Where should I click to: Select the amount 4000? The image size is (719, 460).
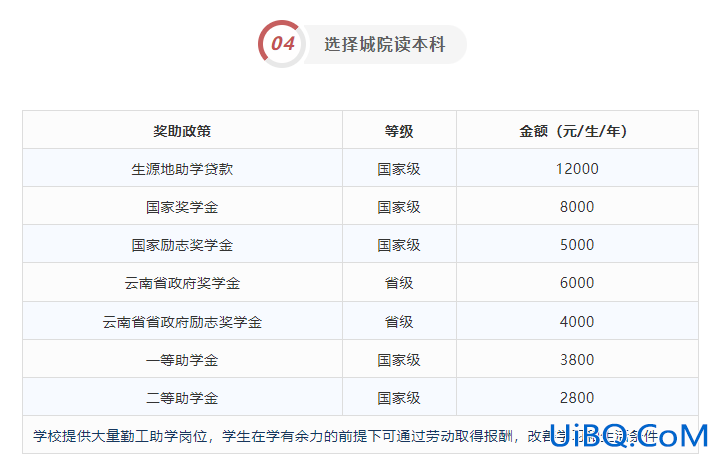(577, 322)
